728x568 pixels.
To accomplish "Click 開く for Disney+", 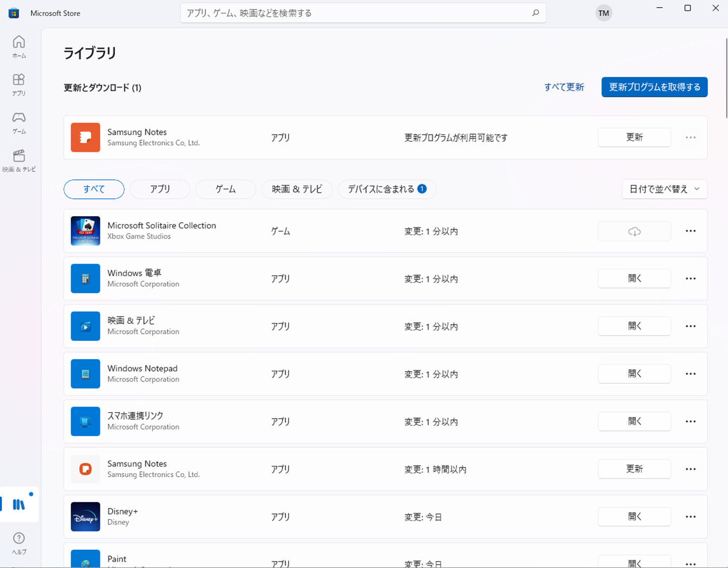I will point(635,517).
